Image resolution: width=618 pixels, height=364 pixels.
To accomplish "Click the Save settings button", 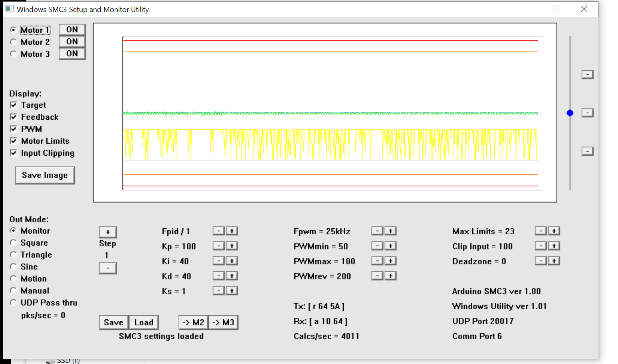I will click(x=114, y=322).
